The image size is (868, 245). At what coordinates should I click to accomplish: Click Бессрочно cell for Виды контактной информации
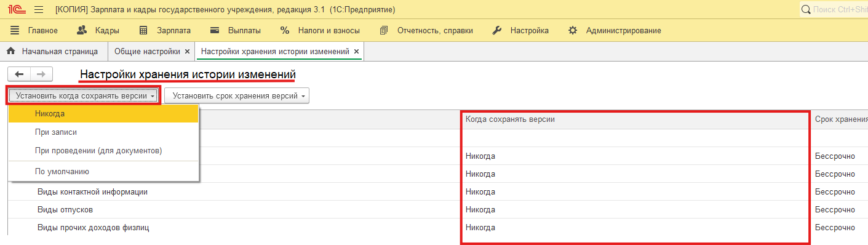(x=840, y=191)
